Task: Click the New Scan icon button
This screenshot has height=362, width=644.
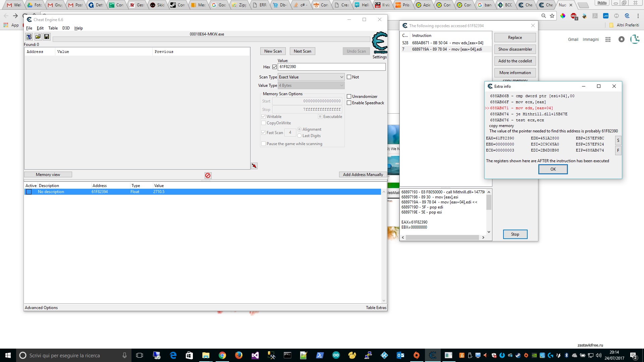Action: tap(272, 51)
